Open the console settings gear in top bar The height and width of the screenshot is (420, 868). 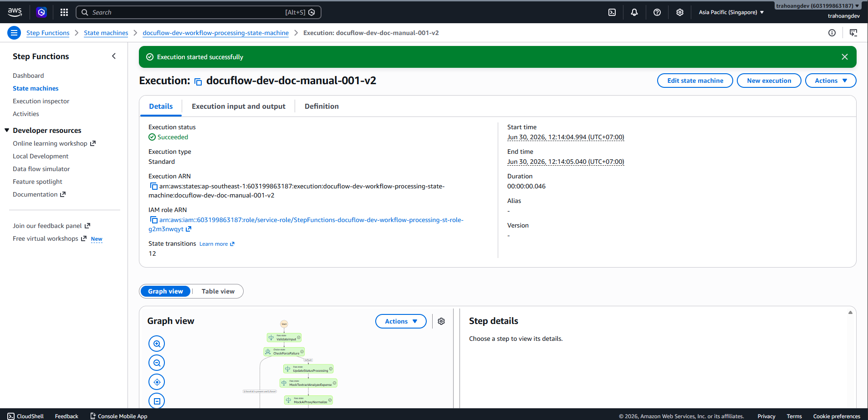[x=680, y=12]
